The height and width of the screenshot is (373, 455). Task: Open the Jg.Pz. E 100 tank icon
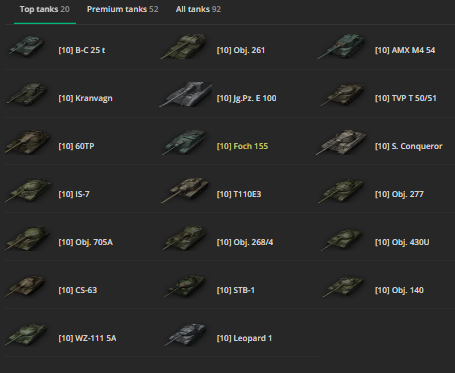point(186,95)
